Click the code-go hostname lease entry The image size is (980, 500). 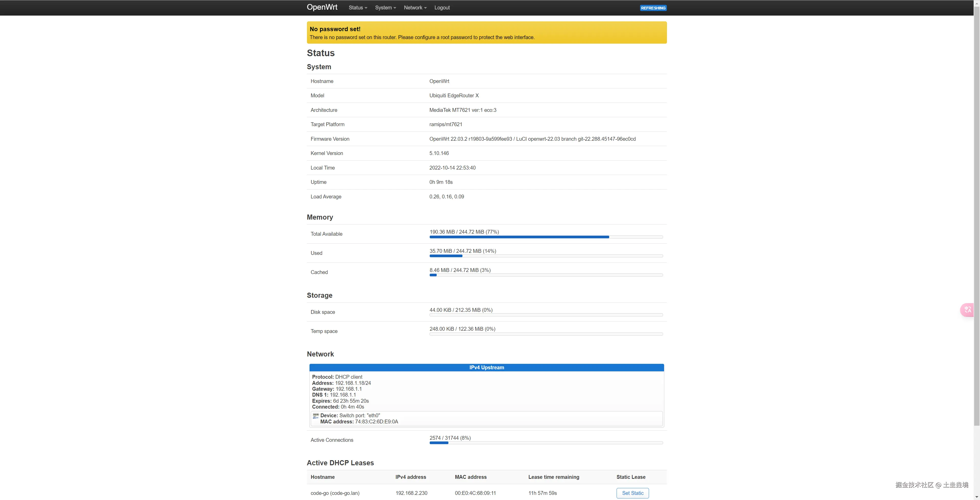coord(335,493)
